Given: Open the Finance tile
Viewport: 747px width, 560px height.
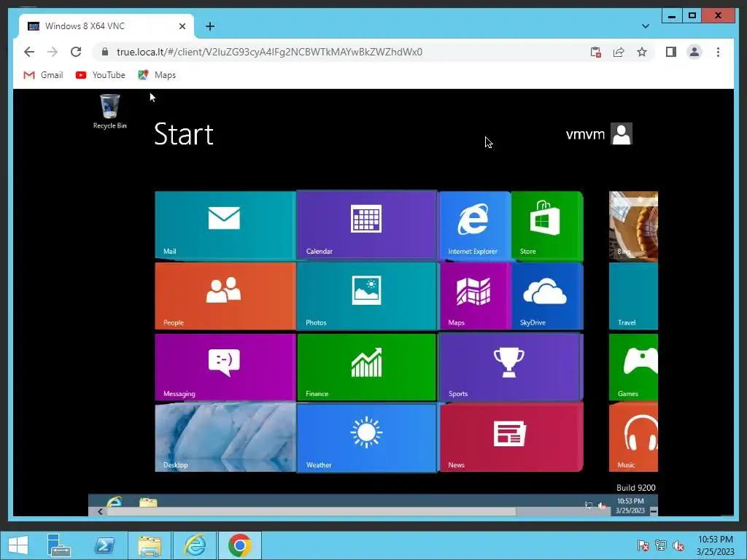Looking at the screenshot, I should coord(366,367).
